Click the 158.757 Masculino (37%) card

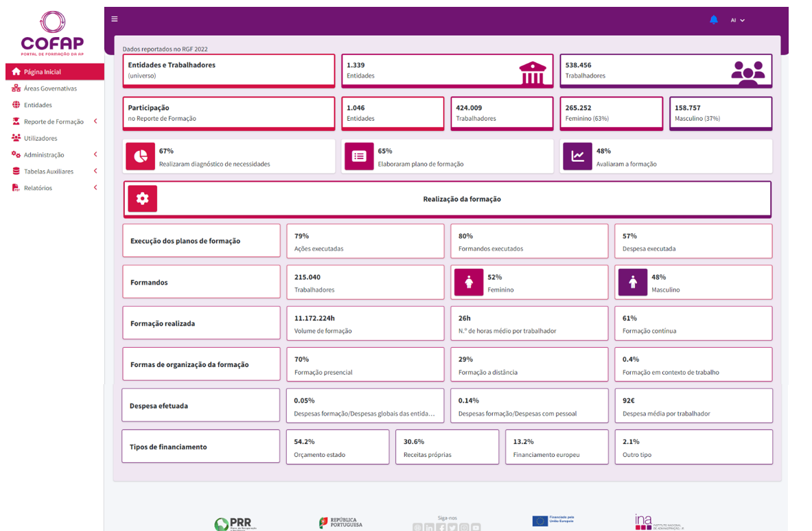coord(721,113)
